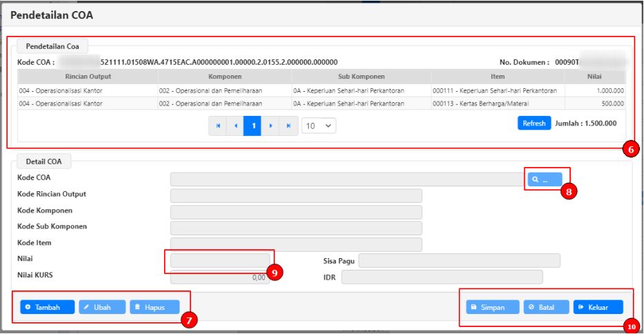The image size is (644, 334).
Task: Select page 1 in pagination
Action: point(253,126)
